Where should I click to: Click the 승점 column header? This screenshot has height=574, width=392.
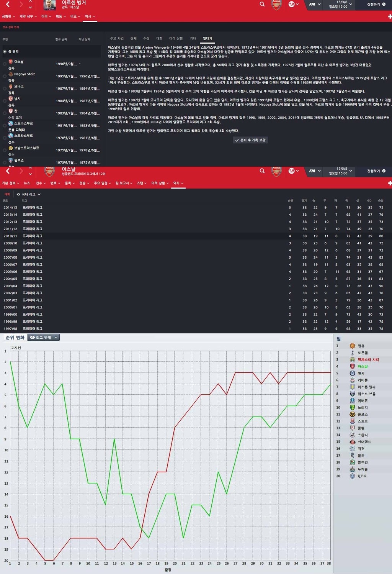pyautogui.click(x=381, y=200)
